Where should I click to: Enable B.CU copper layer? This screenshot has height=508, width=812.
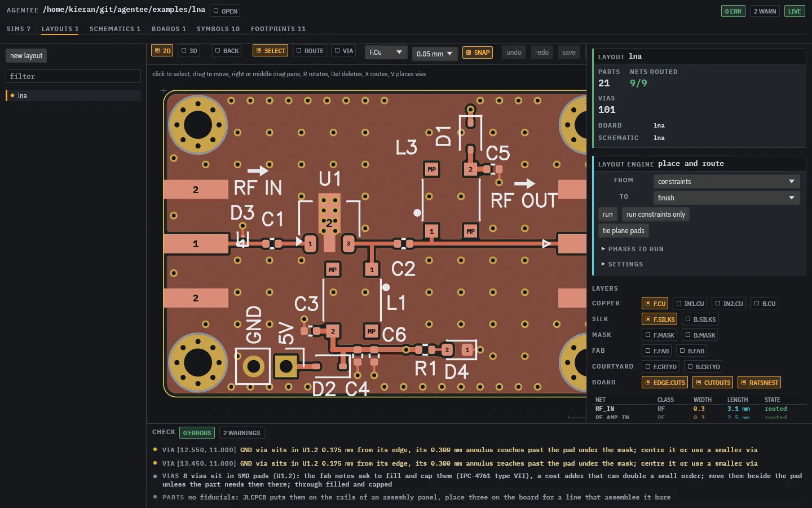pyautogui.click(x=765, y=304)
